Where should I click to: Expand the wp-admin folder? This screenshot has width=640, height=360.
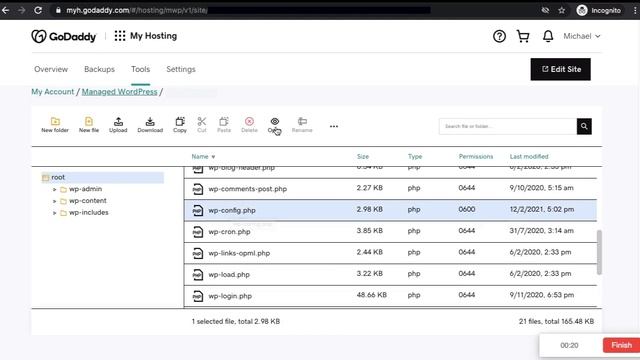(x=54, y=189)
